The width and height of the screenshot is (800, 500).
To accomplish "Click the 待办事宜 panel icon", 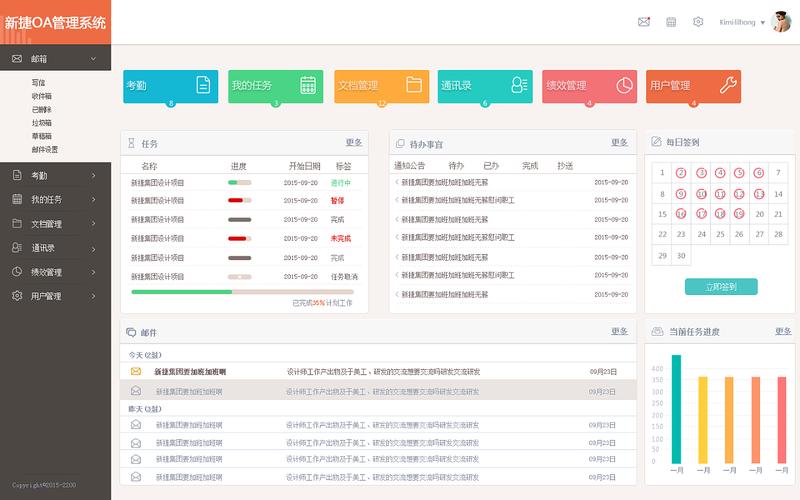I will tap(400, 143).
